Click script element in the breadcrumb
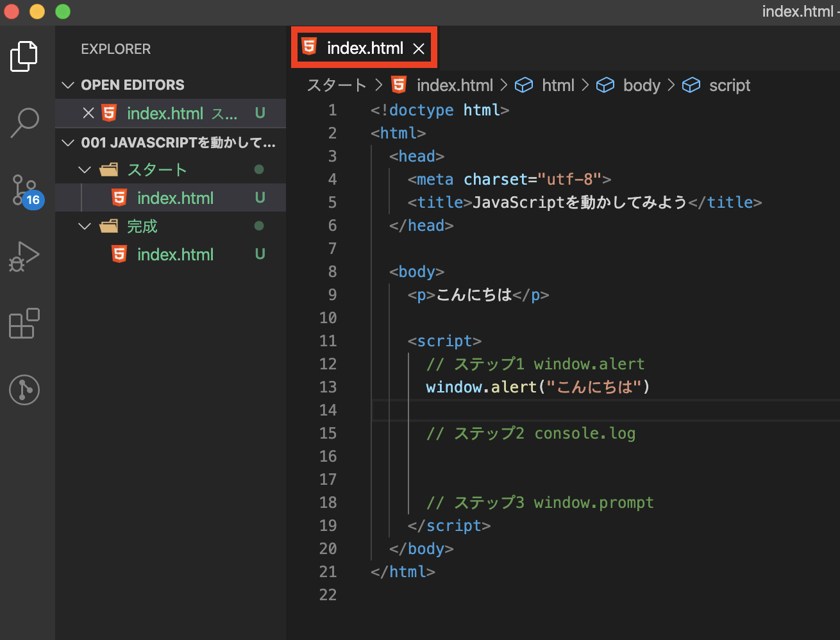 pos(730,85)
